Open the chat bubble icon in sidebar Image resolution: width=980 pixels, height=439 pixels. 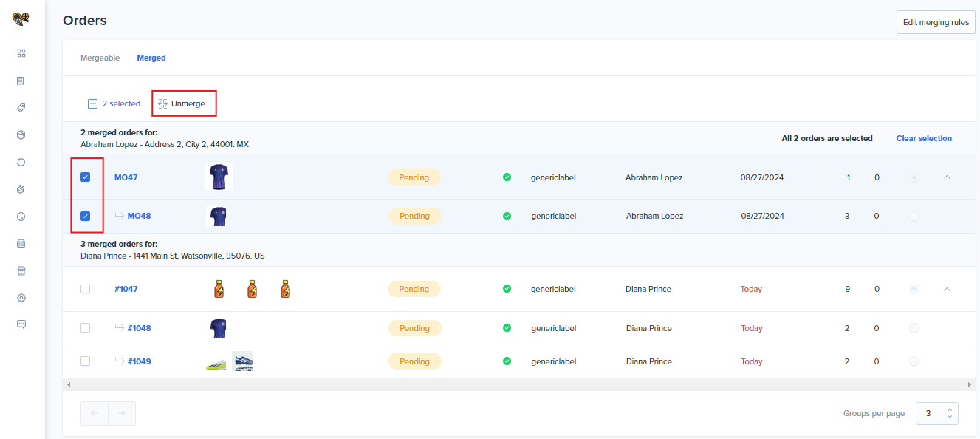click(x=21, y=324)
